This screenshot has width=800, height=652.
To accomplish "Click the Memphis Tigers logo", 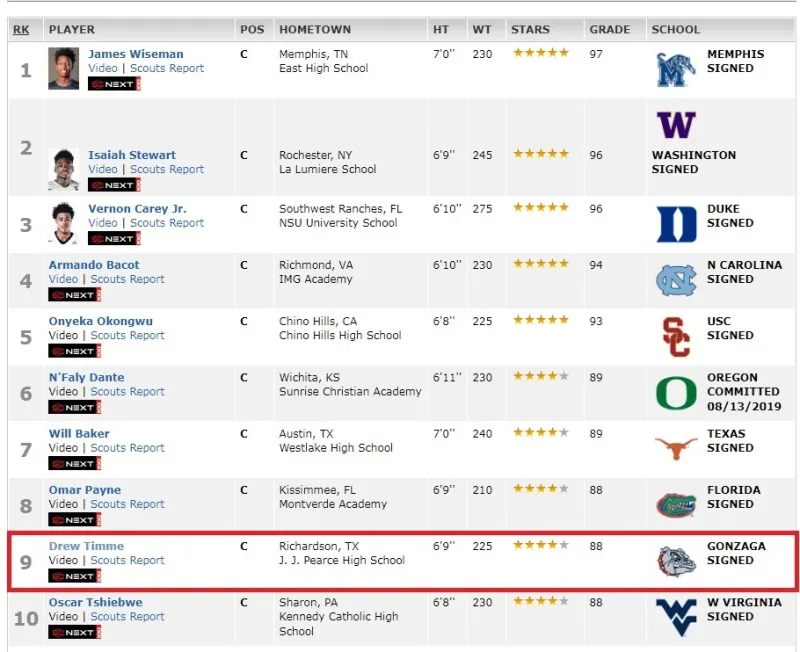I will click(x=675, y=69).
